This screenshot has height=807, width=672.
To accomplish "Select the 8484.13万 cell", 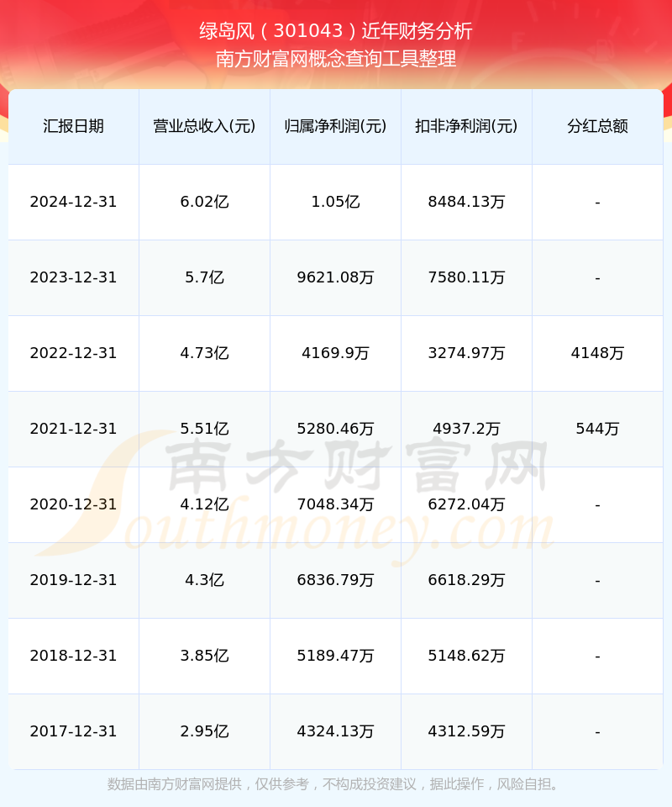I will [x=466, y=202].
